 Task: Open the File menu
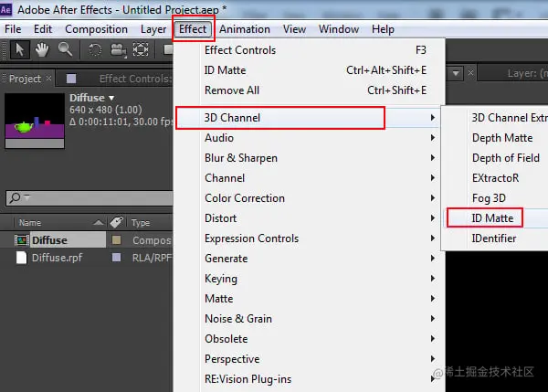click(x=13, y=29)
